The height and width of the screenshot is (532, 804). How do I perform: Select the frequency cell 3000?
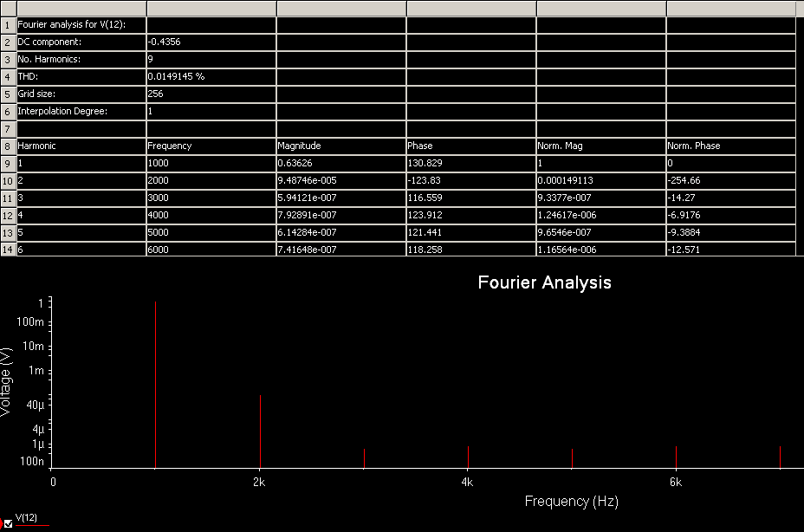click(x=211, y=198)
